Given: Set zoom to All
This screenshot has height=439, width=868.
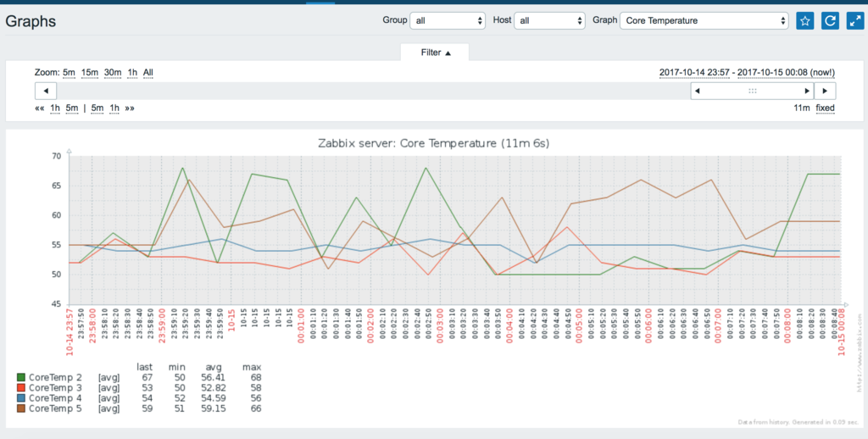Looking at the screenshot, I should [147, 73].
